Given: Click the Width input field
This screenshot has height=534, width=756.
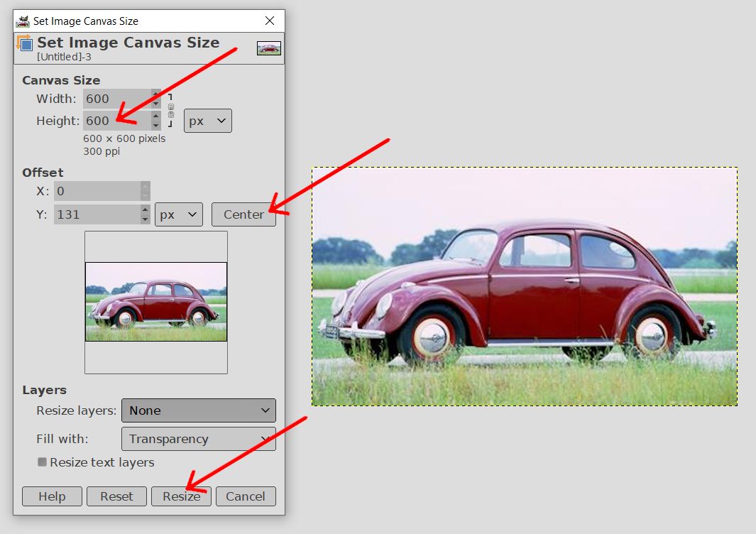Looking at the screenshot, I should (x=116, y=99).
